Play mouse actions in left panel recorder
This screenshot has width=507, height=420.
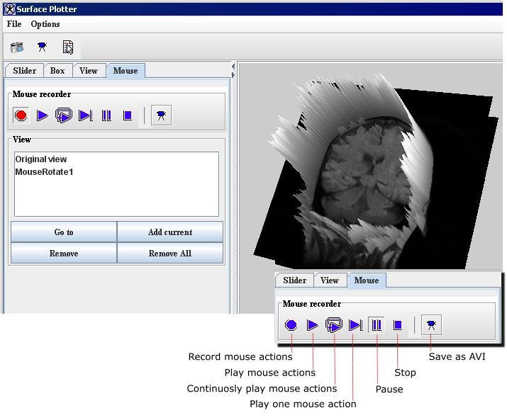point(43,115)
